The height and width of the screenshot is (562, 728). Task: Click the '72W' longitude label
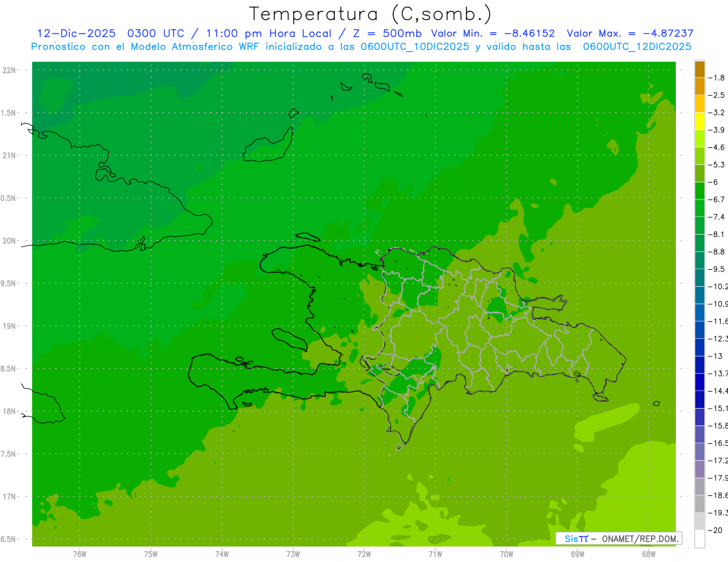pyautogui.click(x=364, y=554)
